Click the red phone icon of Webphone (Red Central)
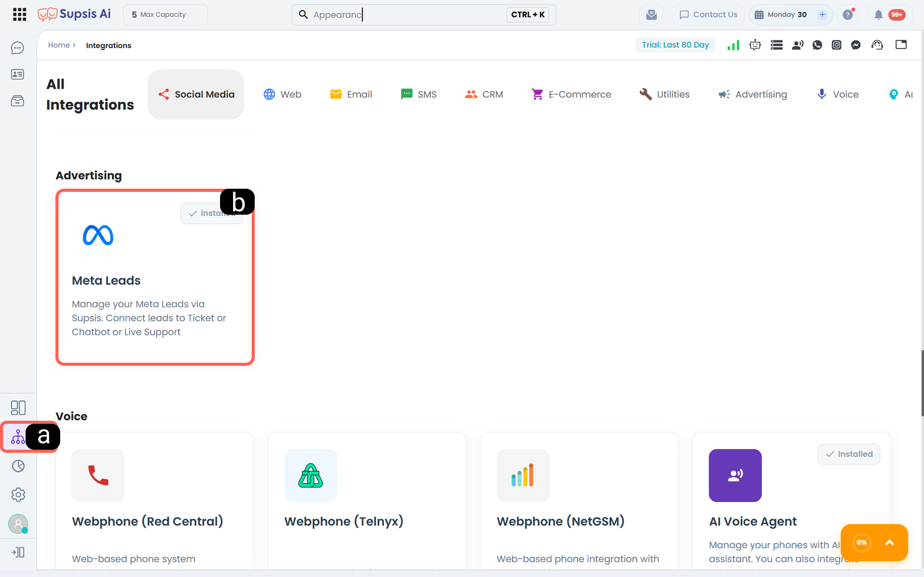This screenshot has height=577, width=924. [x=98, y=475]
